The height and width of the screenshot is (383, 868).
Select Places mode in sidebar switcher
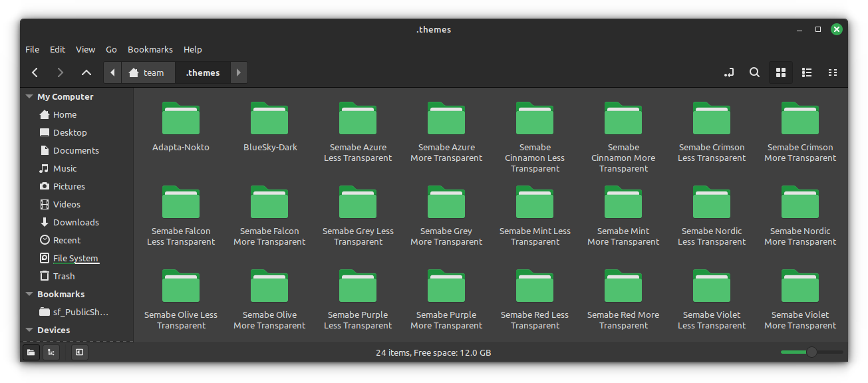(x=31, y=352)
